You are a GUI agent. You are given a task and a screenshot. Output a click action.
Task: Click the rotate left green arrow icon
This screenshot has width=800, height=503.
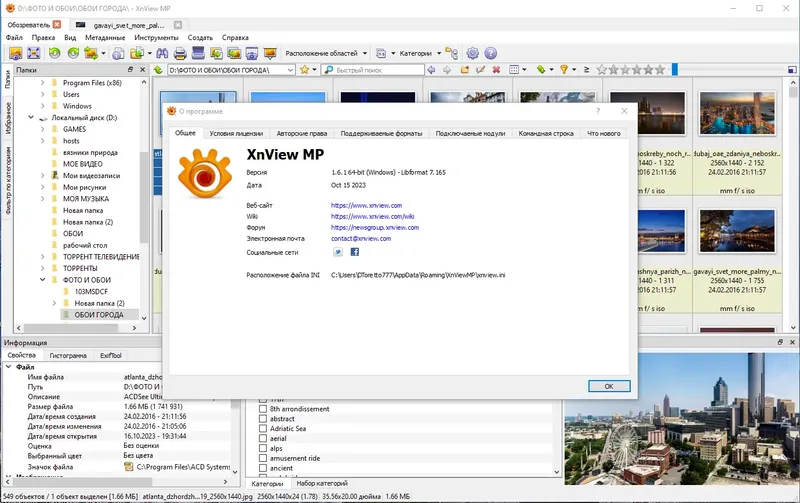55,53
